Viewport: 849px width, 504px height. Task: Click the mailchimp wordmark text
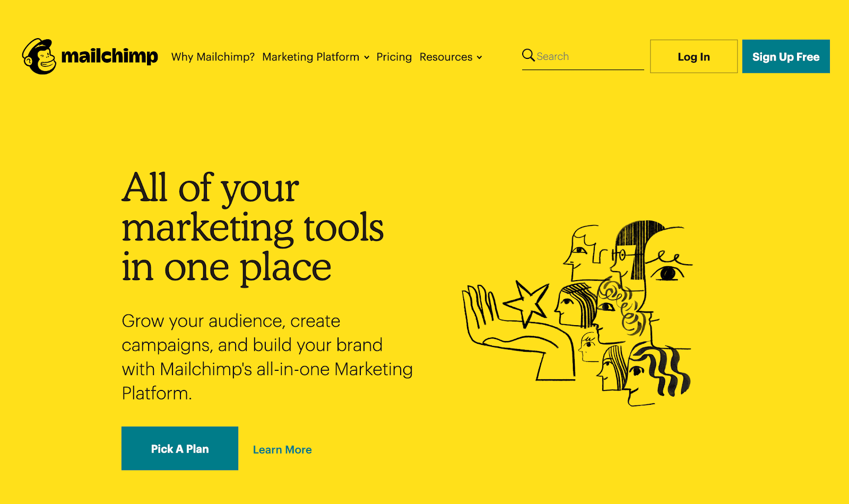pyautogui.click(x=110, y=56)
